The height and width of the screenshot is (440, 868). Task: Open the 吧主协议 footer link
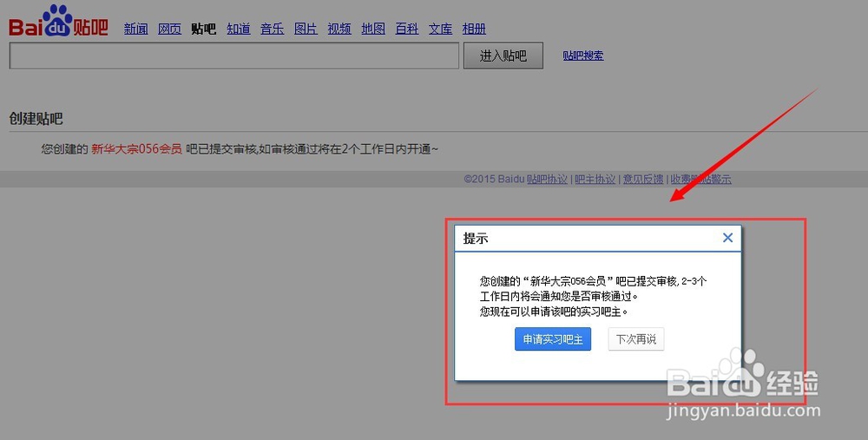point(595,180)
